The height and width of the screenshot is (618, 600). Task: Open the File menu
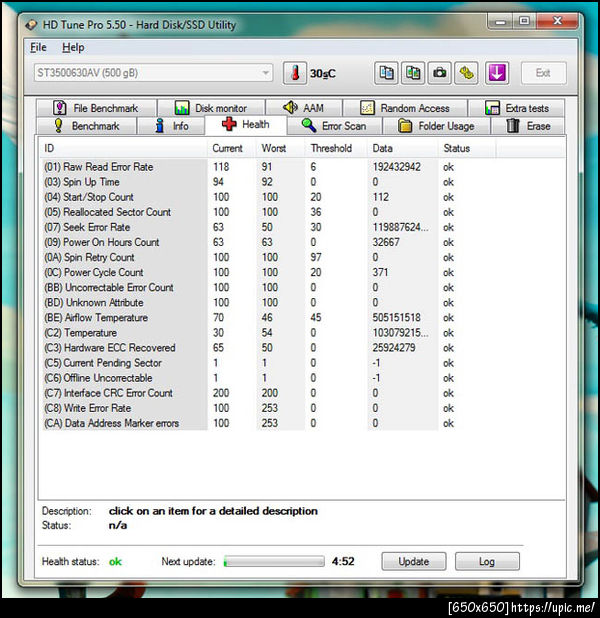coord(38,48)
